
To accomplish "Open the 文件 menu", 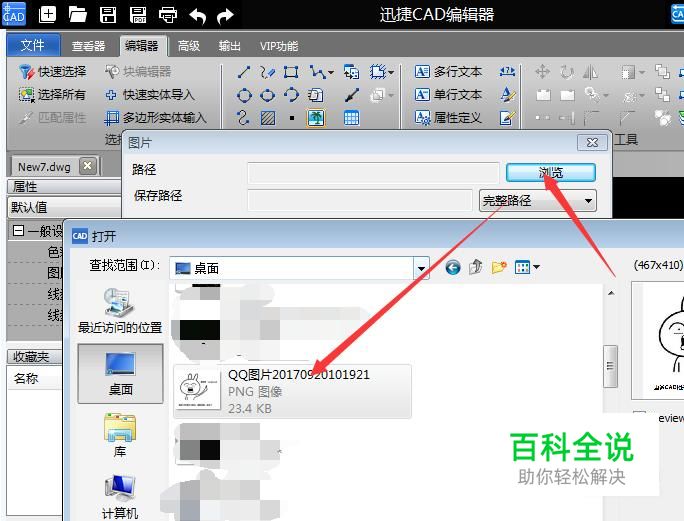I will [33, 45].
